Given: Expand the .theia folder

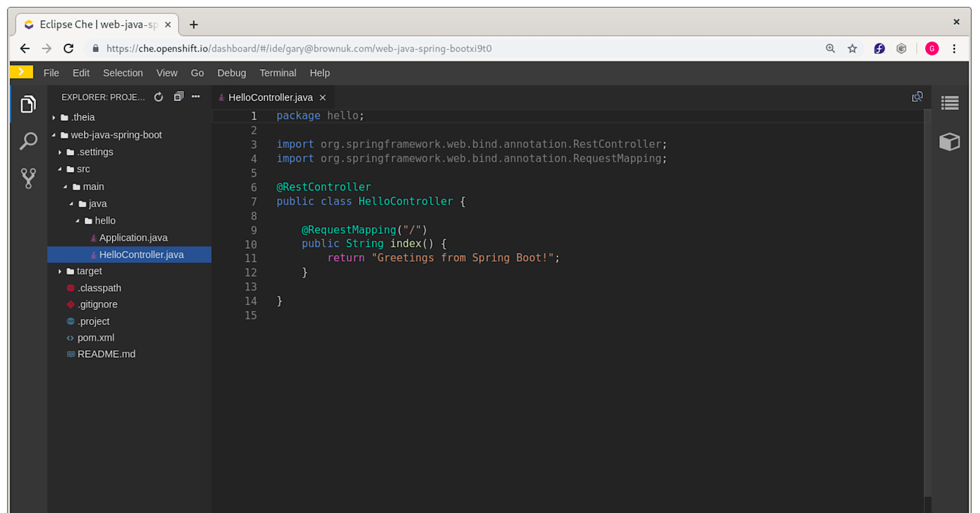Looking at the screenshot, I should (x=54, y=118).
